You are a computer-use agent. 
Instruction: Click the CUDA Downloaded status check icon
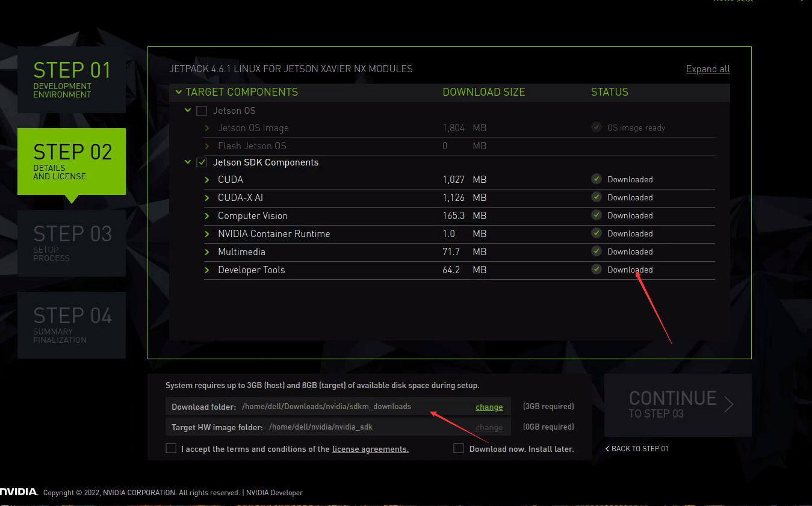tap(597, 179)
